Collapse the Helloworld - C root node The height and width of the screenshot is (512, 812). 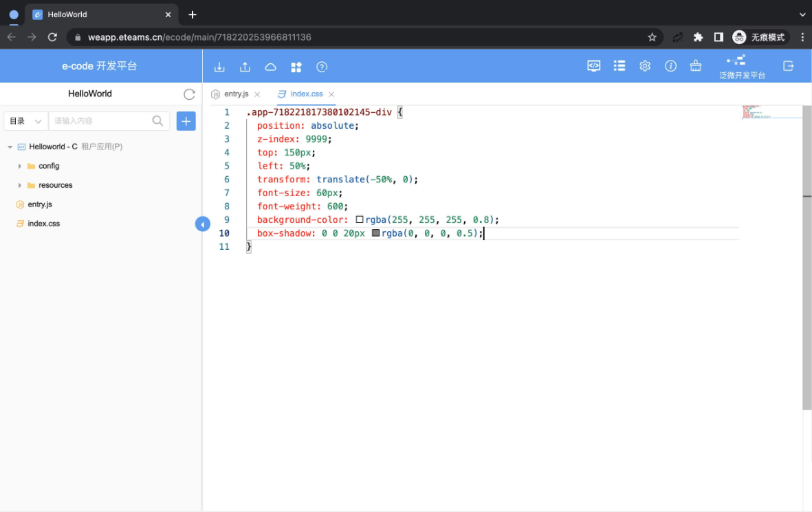pos(10,147)
